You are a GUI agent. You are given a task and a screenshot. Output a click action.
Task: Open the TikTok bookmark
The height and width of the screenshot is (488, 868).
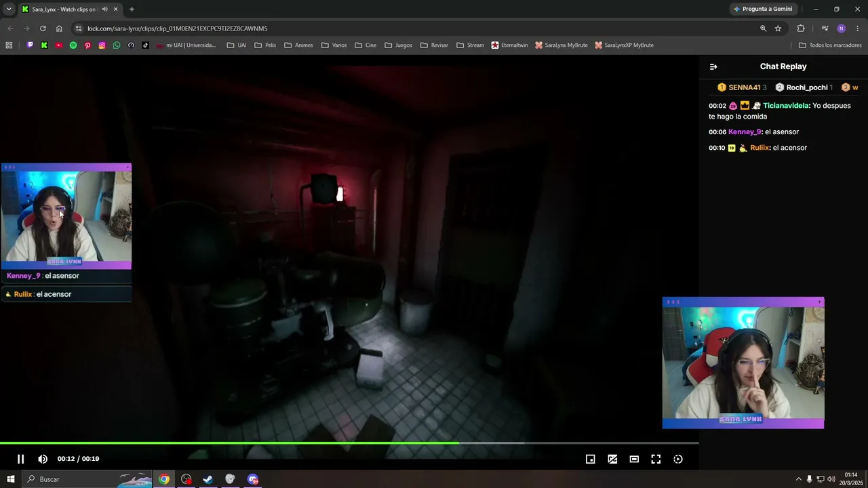145,45
